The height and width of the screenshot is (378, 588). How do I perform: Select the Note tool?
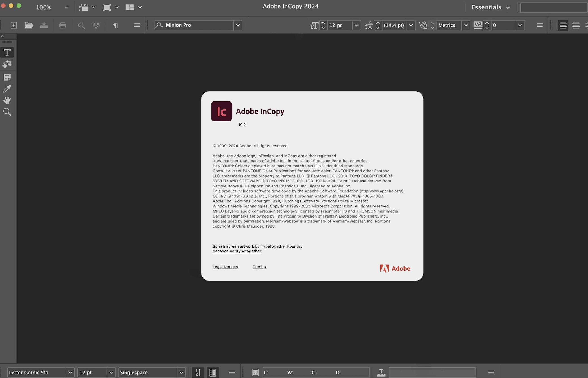[x=7, y=77]
